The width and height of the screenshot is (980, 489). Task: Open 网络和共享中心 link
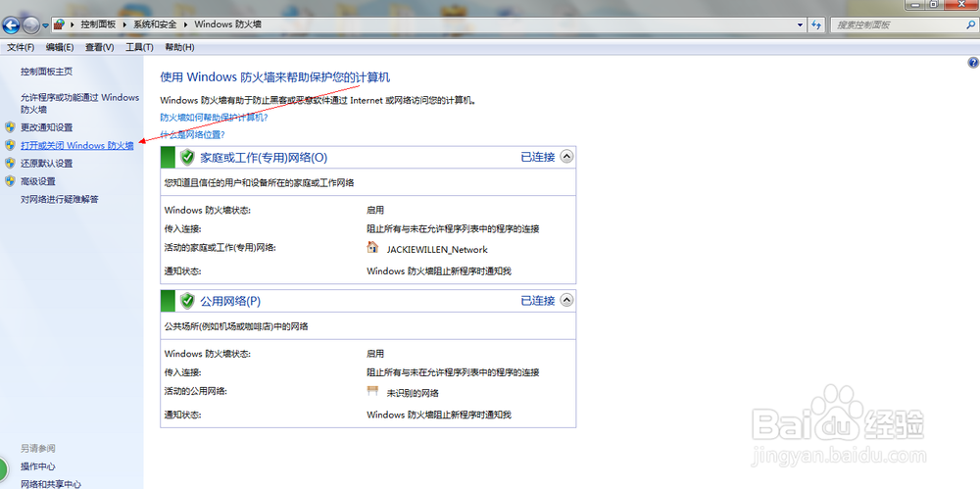pos(51,484)
